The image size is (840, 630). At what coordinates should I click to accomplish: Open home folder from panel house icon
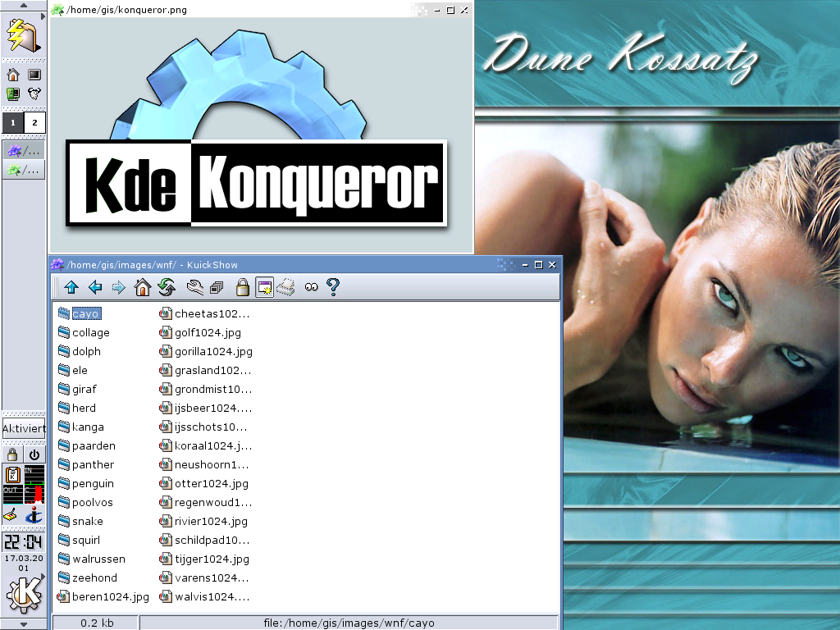tap(13, 75)
